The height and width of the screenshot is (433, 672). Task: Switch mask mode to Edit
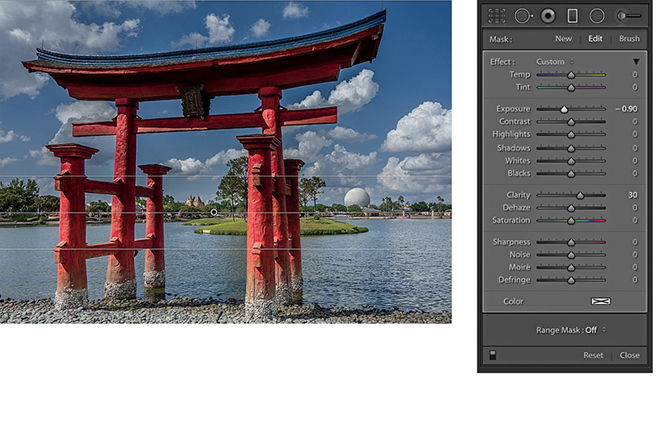click(595, 39)
